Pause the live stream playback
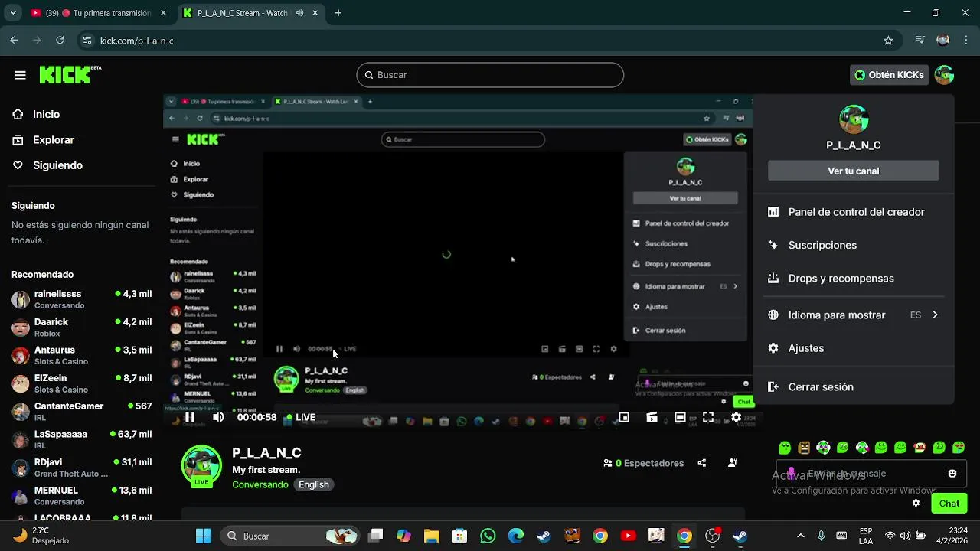This screenshot has height=551, width=980. click(190, 417)
